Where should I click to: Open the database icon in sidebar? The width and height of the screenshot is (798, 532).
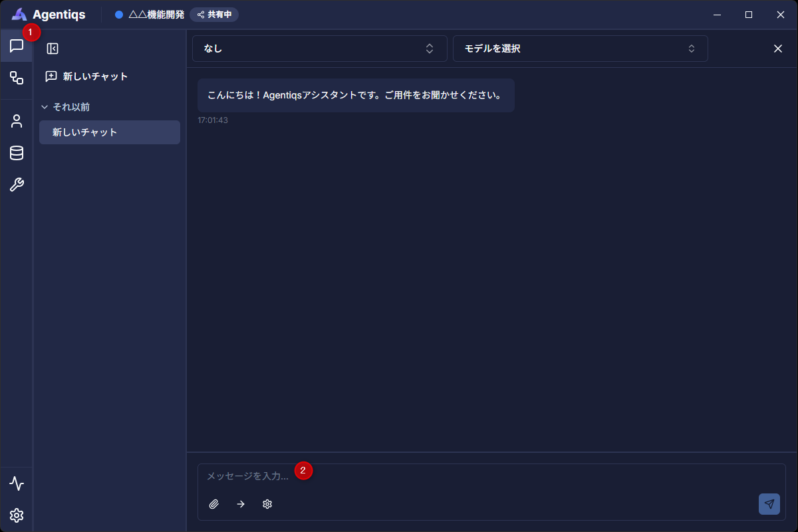pyautogui.click(x=17, y=153)
